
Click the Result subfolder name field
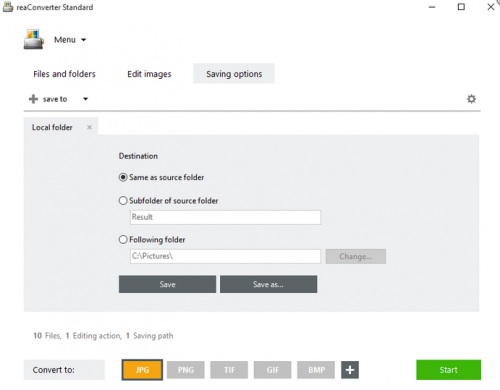(225, 217)
